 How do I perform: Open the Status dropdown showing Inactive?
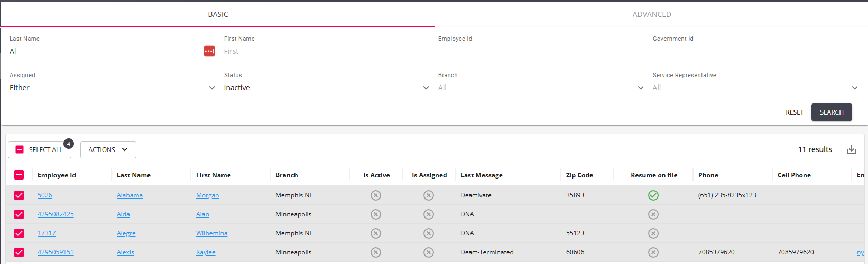(327, 88)
